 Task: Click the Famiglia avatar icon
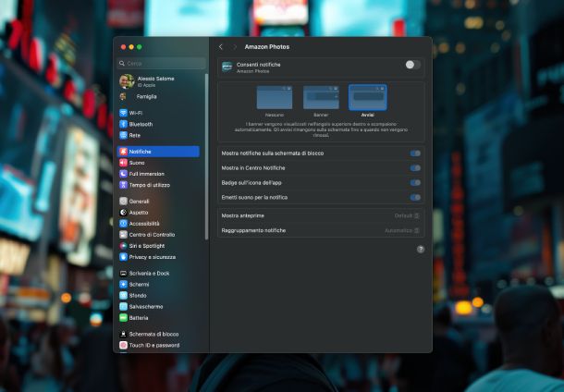pos(123,96)
